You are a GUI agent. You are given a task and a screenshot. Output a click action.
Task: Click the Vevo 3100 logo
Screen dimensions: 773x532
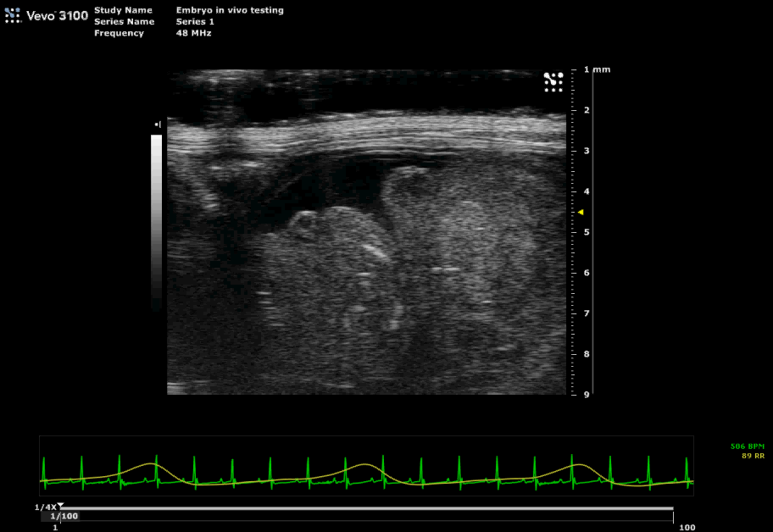pos(46,16)
